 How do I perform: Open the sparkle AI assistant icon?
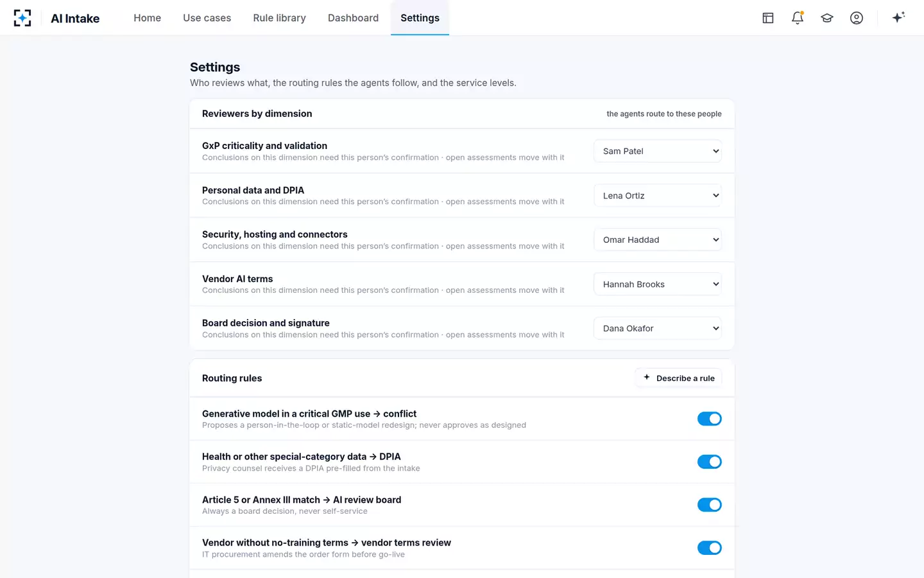pyautogui.click(x=898, y=17)
